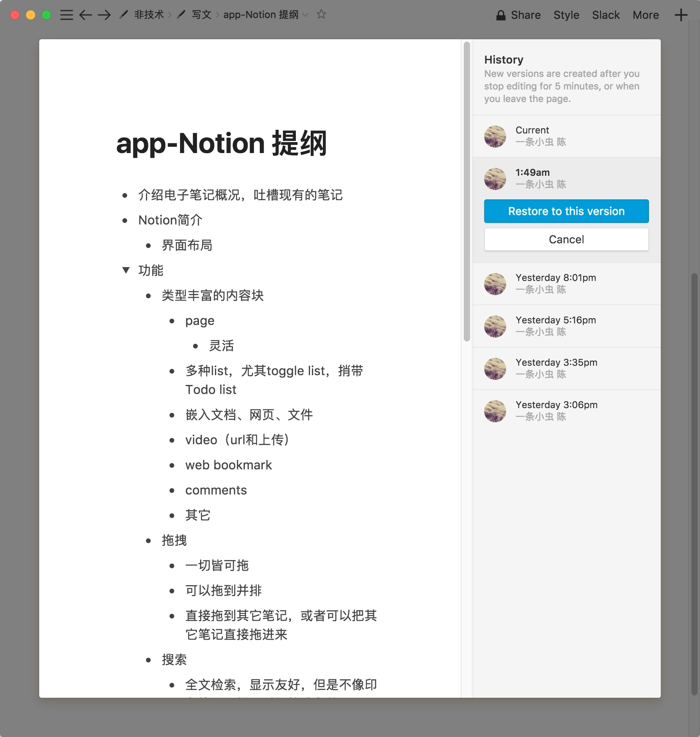
Task: Click the Notion简介 bullet
Action: pos(170,220)
